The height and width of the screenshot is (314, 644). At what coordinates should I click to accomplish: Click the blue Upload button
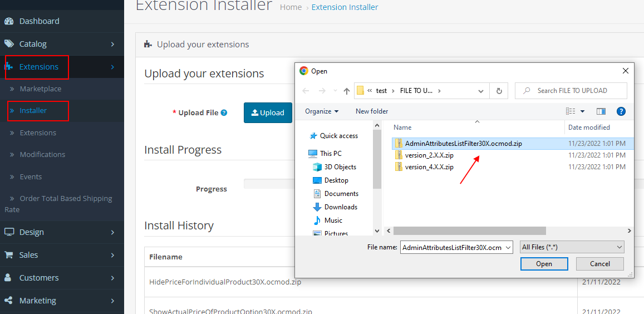point(268,112)
